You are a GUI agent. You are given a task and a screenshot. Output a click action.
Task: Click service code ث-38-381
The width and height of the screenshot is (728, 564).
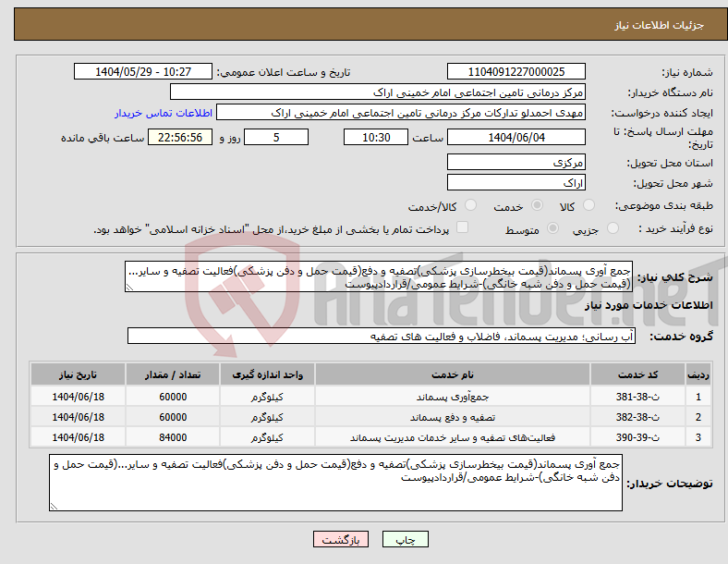637,397
